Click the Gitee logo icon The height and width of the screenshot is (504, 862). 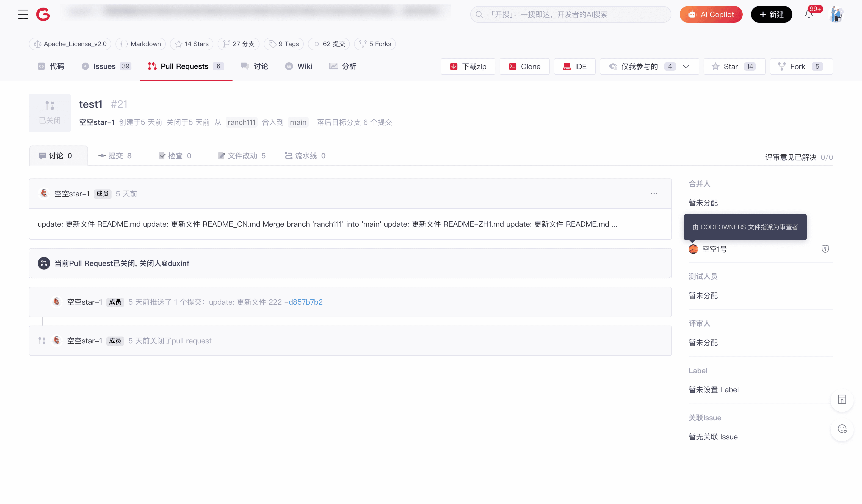(x=43, y=14)
